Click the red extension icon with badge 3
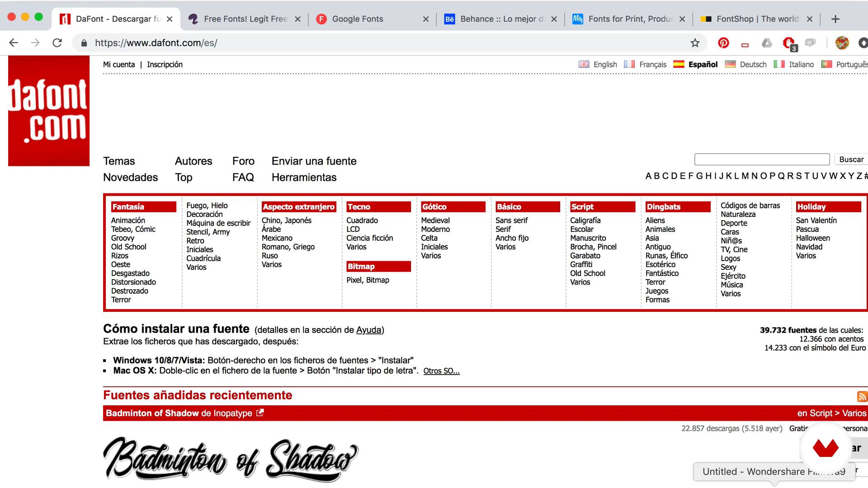The height and width of the screenshot is (488, 868). [x=789, y=43]
